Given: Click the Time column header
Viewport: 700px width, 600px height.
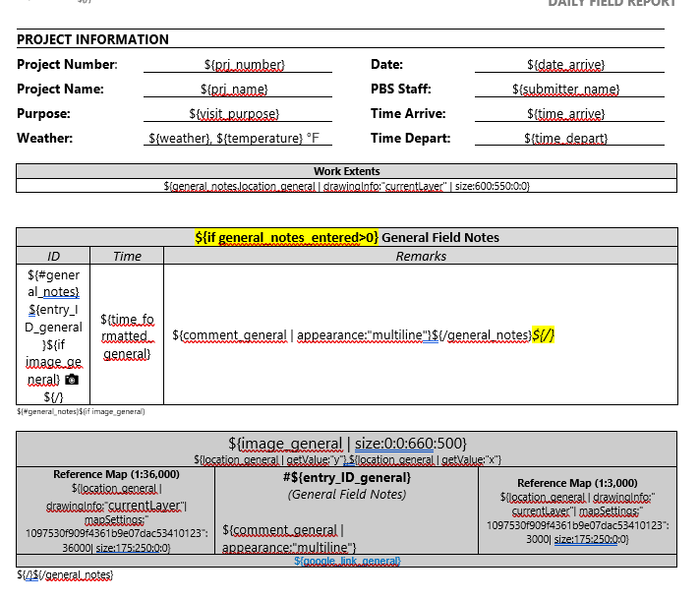Looking at the screenshot, I should tap(127, 256).
